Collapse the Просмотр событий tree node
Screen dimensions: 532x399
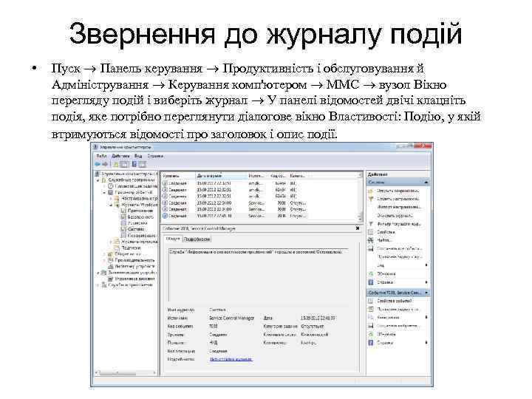[x=105, y=192]
